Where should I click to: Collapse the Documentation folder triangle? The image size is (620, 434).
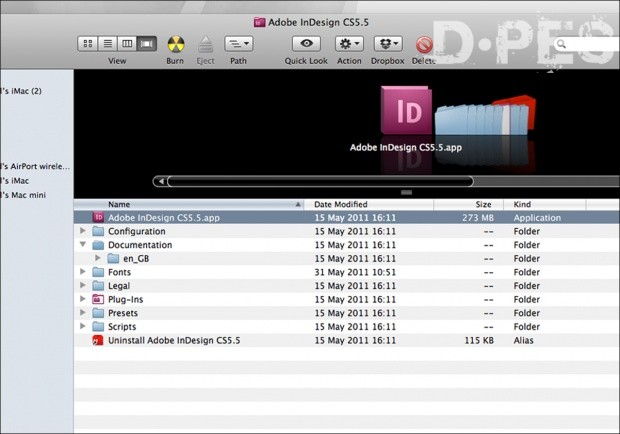click(x=83, y=245)
